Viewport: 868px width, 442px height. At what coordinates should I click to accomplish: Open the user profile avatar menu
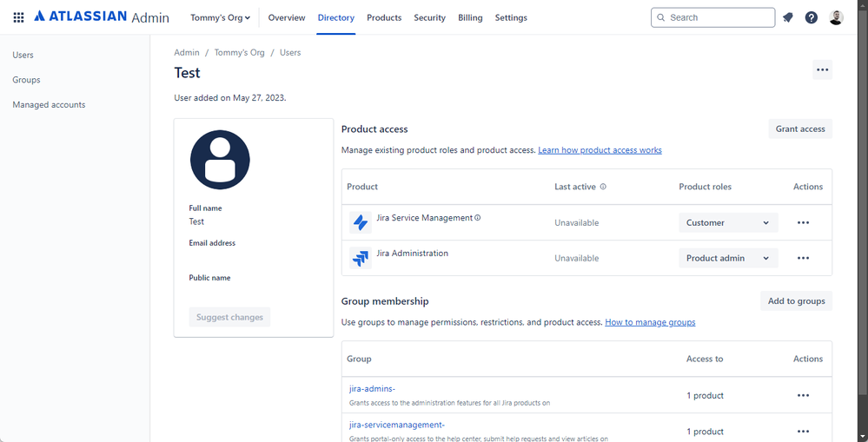[836, 17]
